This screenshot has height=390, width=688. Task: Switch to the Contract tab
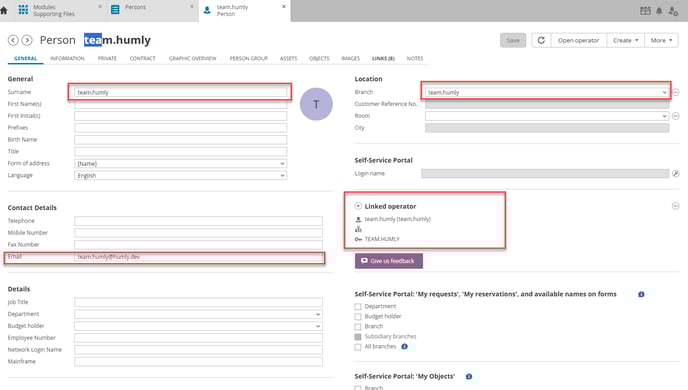click(x=143, y=58)
